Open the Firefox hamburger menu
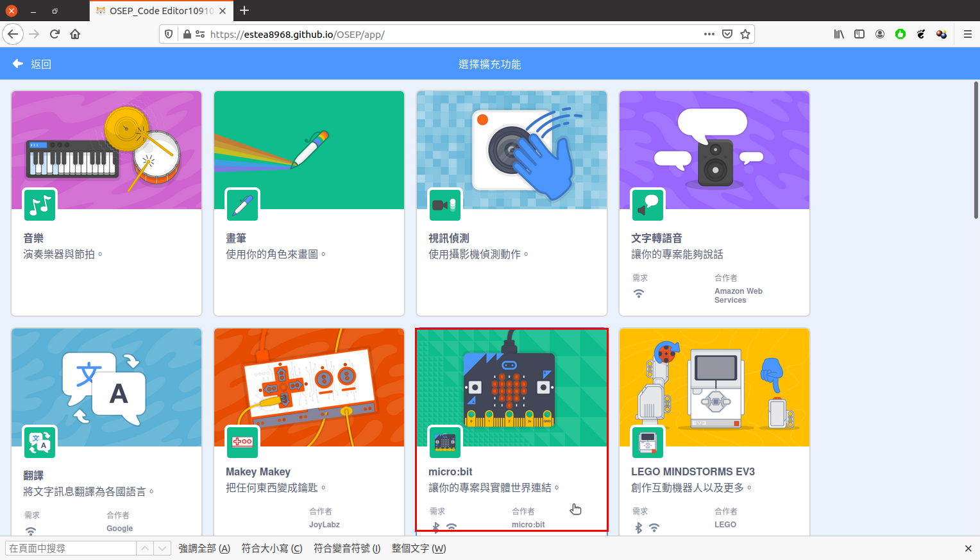The width and height of the screenshot is (980, 560). coord(968,34)
